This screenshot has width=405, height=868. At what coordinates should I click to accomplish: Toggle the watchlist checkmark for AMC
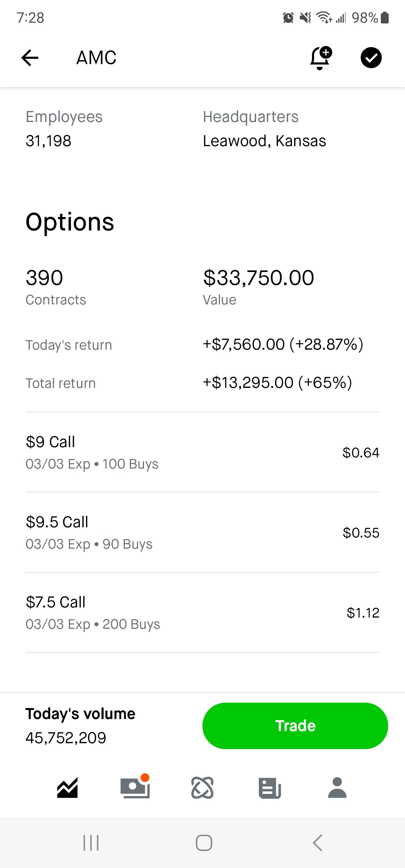coord(371,58)
